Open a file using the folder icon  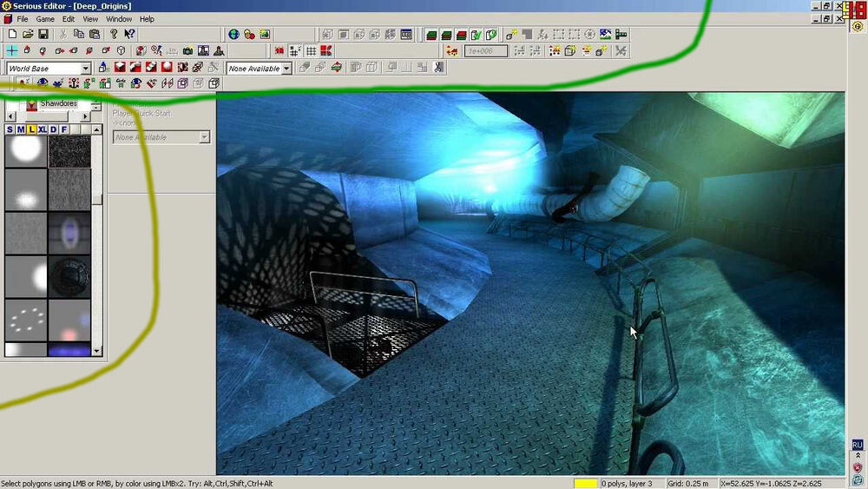click(28, 35)
